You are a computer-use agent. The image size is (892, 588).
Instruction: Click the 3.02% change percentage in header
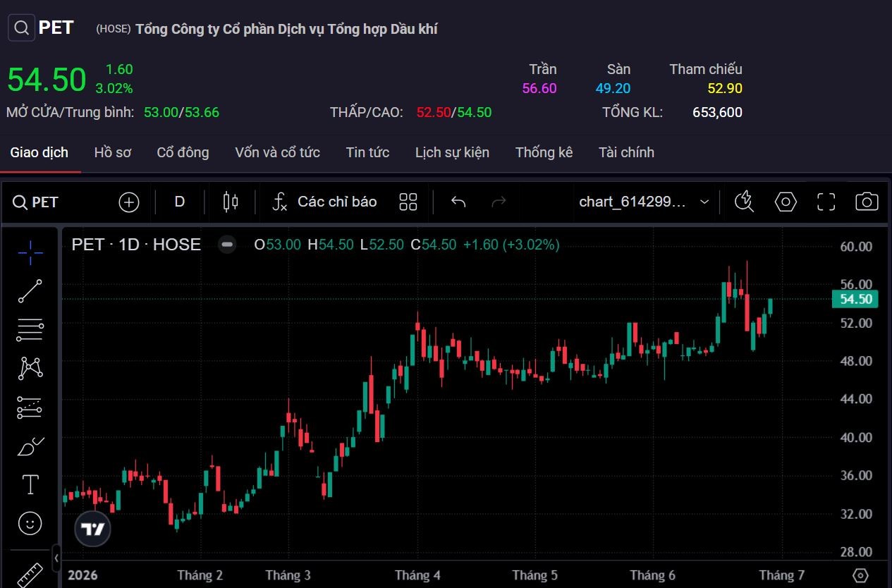[114, 89]
